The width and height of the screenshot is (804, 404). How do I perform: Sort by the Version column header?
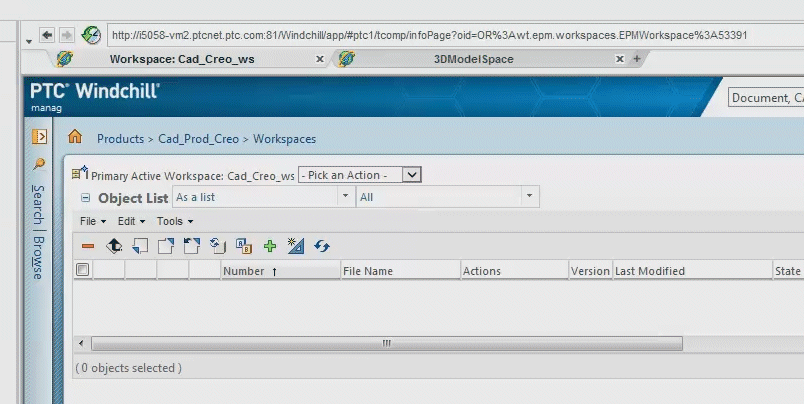[x=590, y=271]
